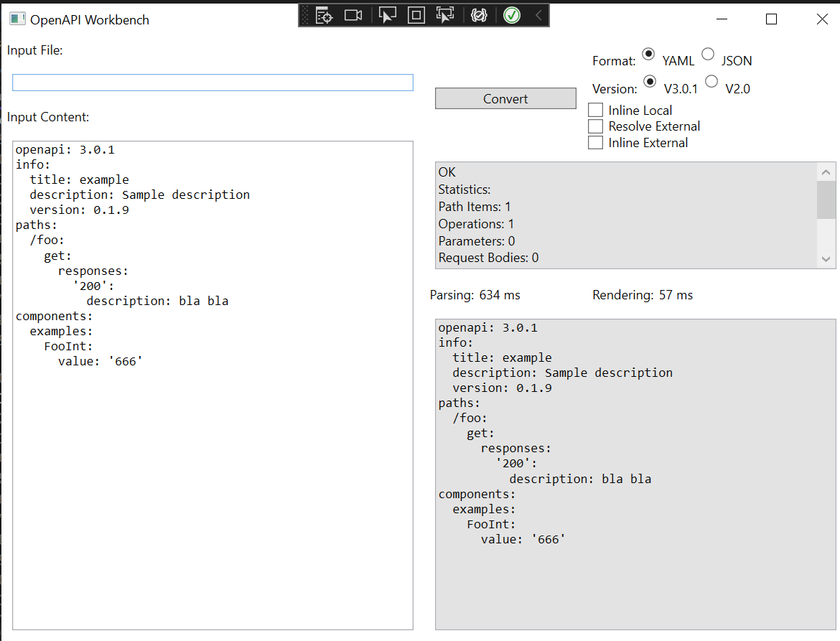840x641 pixels.
Task: Click the video camera debug toolbar icon
Action: (x=353, y=16)
